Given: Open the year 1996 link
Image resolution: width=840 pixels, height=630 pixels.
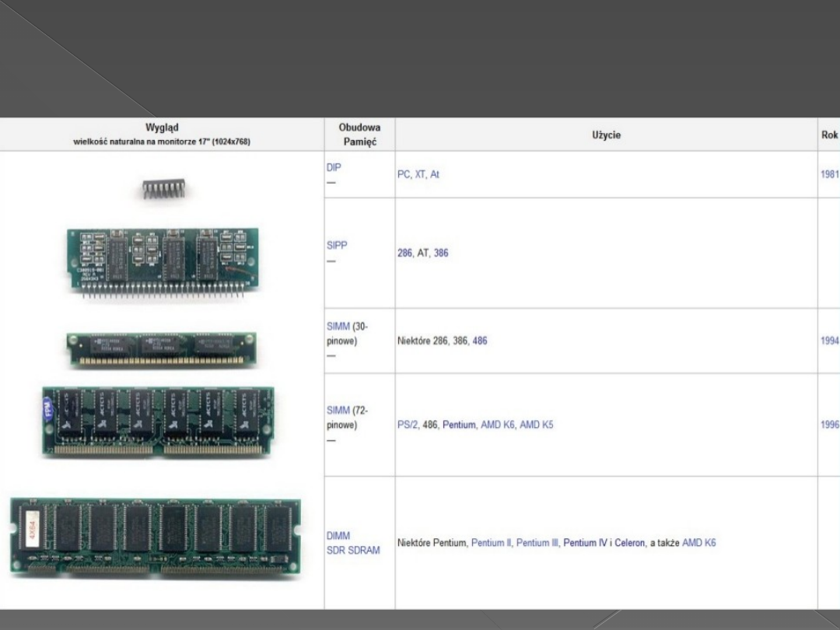Looking at the screenshot, I should pyautogui.click(x=829, y=425).
